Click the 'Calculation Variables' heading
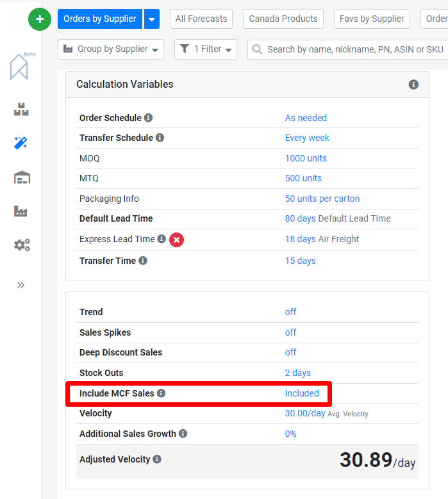This screenshot has height=499, width=448. pyautogui.click(x=125, y=84)
